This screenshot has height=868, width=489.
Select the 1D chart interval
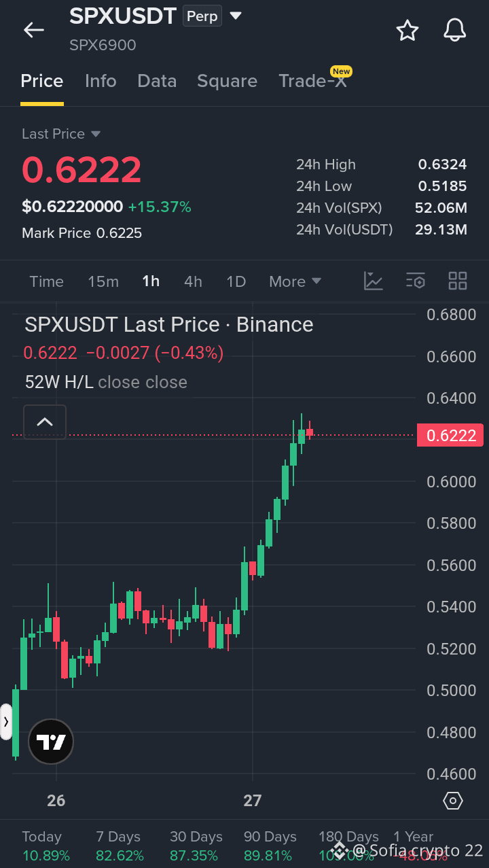(236, 281)
